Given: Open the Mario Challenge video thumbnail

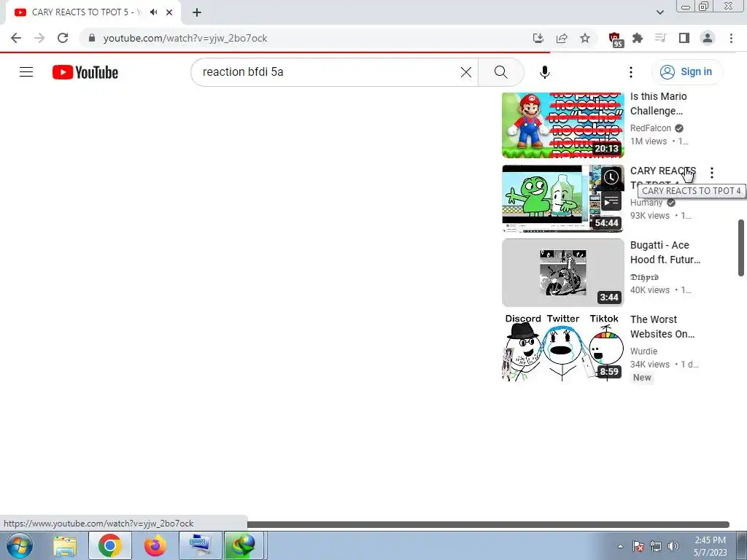Looking at the screenshot, I should pyautogui.click(x=562, y=125).
